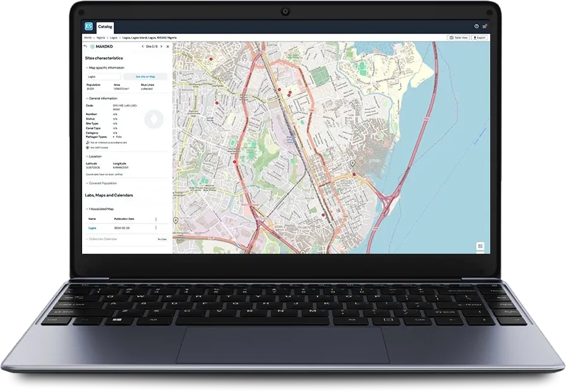Expand the Collection Calendar section
The height and width of the screenshot is (392, 566).
pos(102,239)
